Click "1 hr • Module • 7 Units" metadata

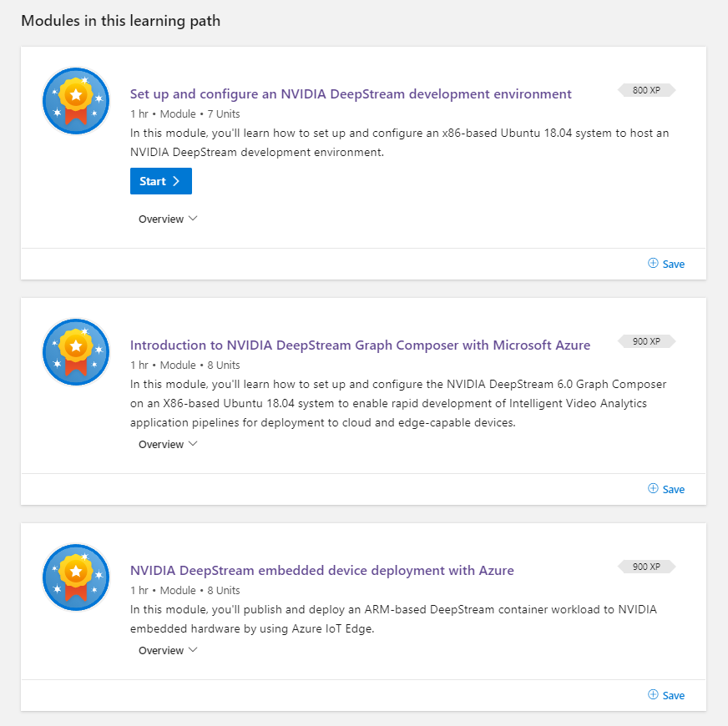[185, 113]
